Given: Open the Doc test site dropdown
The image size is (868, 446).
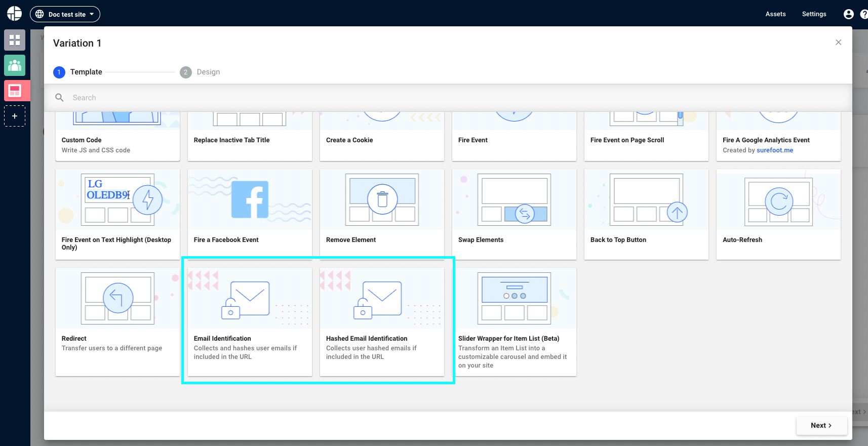Looking at the screenshot, I should pos(65,14).
